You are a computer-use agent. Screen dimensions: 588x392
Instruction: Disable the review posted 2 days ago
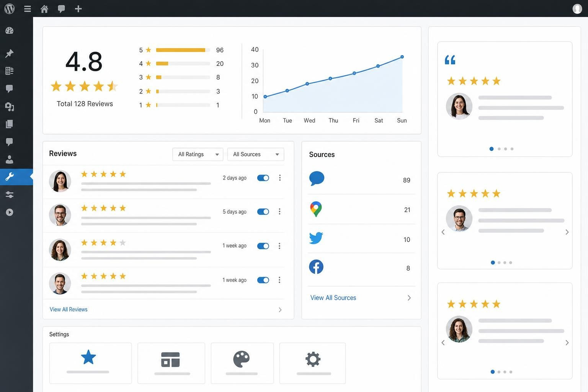[263, 178]
